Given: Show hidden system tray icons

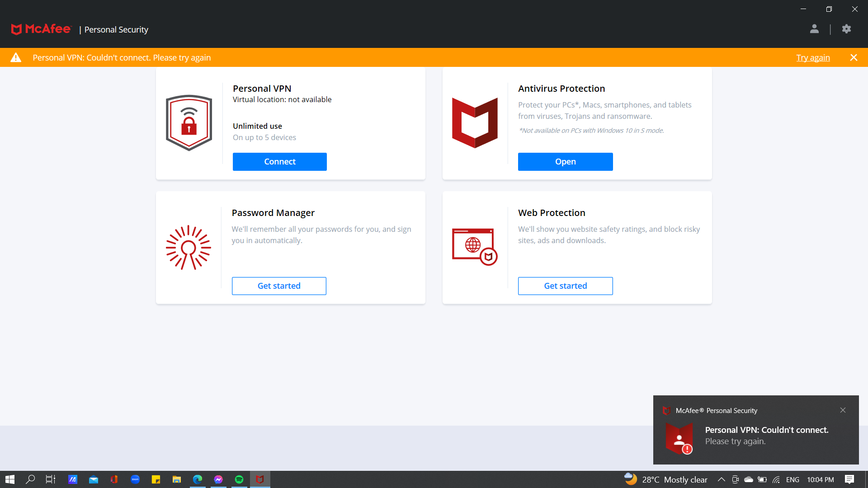Looking at the screenshot, I should click(x=722, y=479).
